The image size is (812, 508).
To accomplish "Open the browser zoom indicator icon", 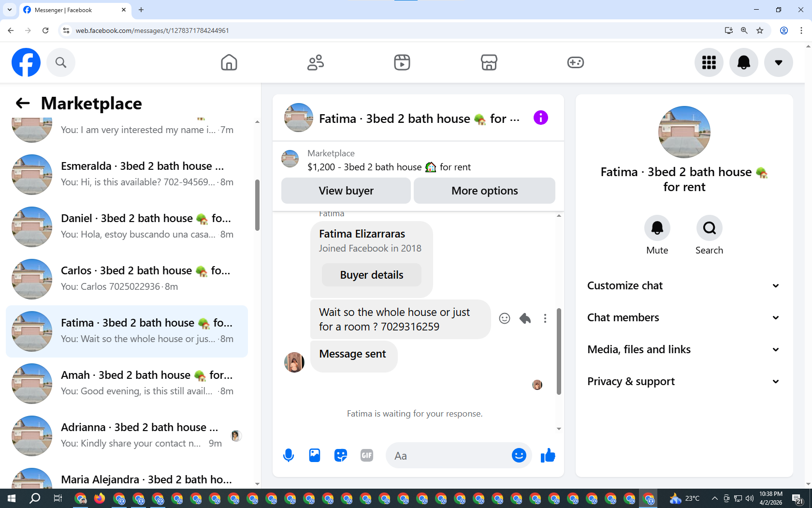I will coord(744,30).
